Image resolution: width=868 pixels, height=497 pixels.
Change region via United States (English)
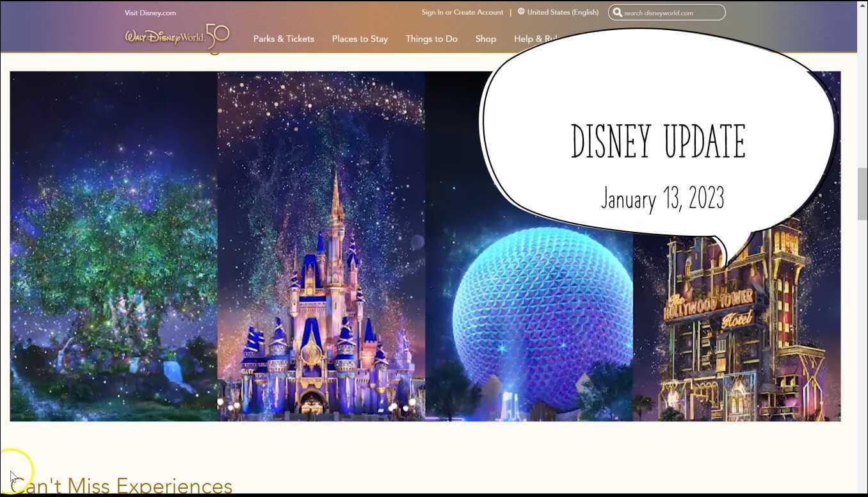pos(563,12)
